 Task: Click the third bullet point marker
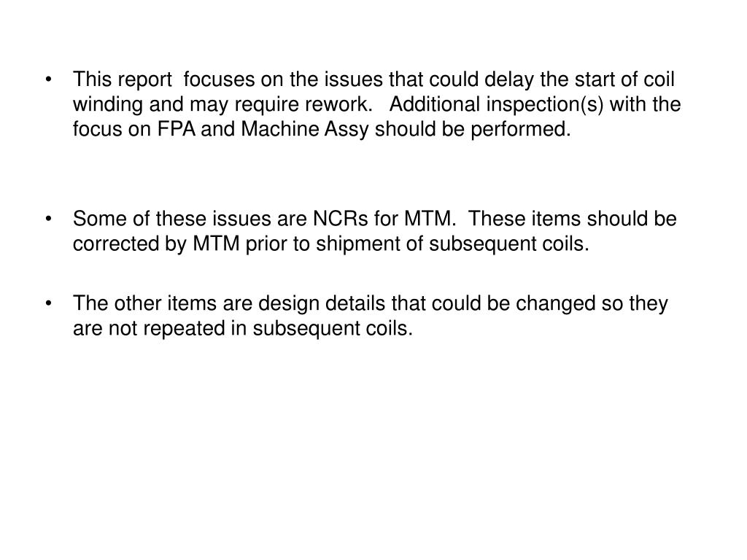tap(49, 304)
